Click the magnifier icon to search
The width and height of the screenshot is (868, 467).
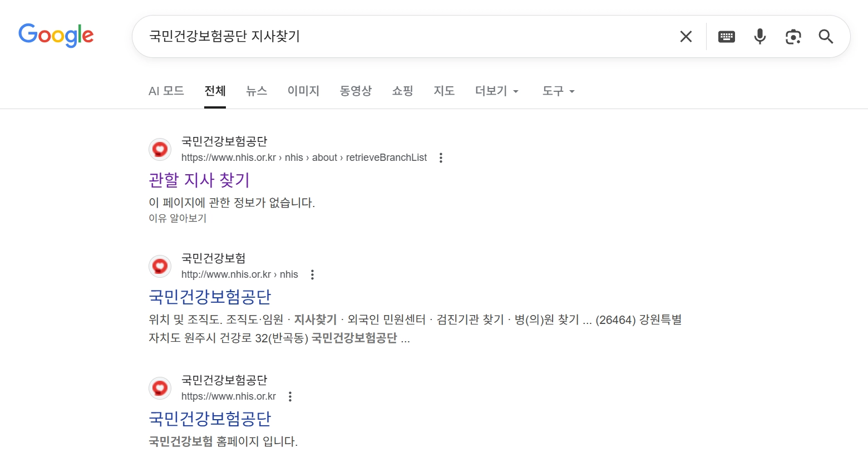click(x=826, y=36)
